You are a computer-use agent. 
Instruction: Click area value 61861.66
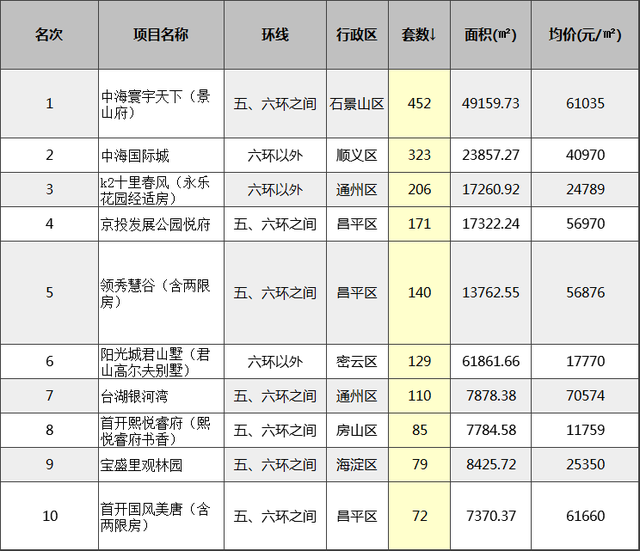tap(491, 361)
